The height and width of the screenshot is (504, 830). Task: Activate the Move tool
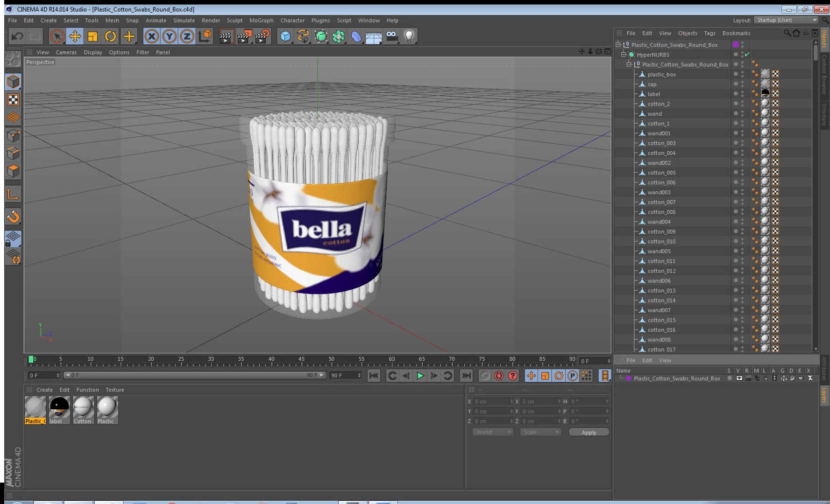(75, 36)
